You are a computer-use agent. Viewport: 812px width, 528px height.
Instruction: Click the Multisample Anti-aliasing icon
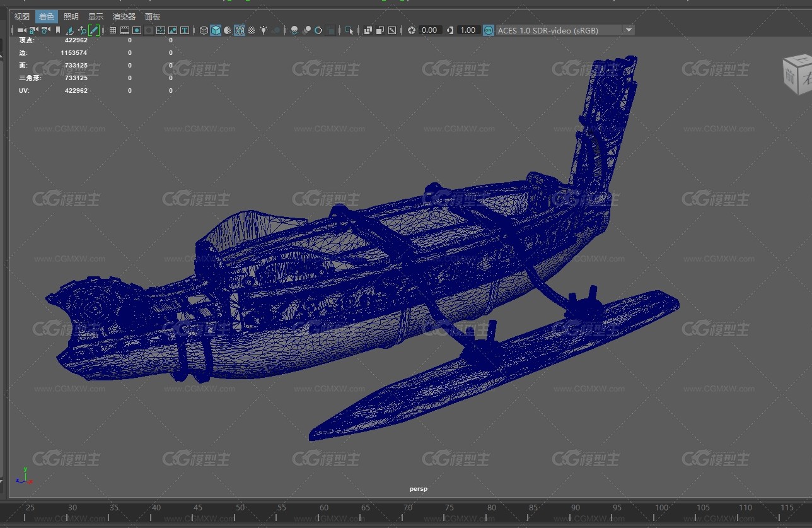point(318,30)
